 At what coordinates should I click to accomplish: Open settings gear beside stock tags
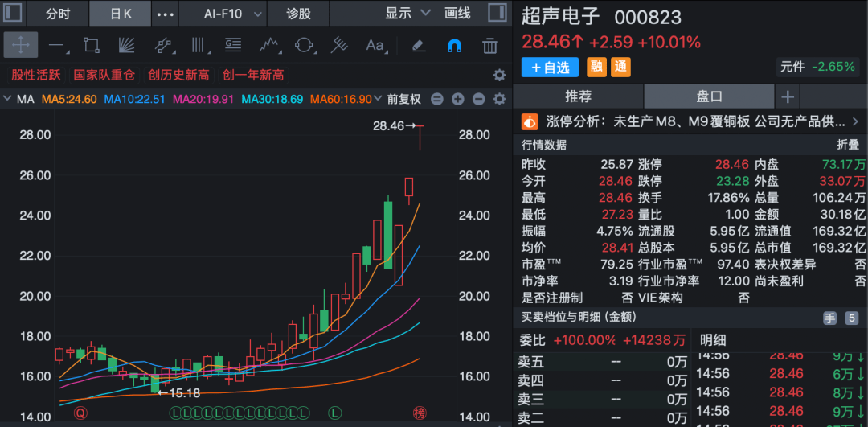point(499,76)
